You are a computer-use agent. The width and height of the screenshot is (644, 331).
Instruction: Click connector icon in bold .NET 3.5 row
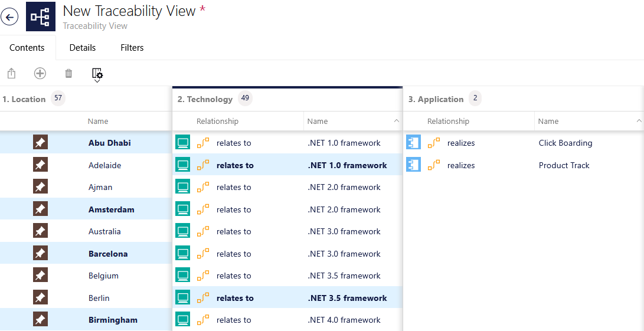[203, 298]
